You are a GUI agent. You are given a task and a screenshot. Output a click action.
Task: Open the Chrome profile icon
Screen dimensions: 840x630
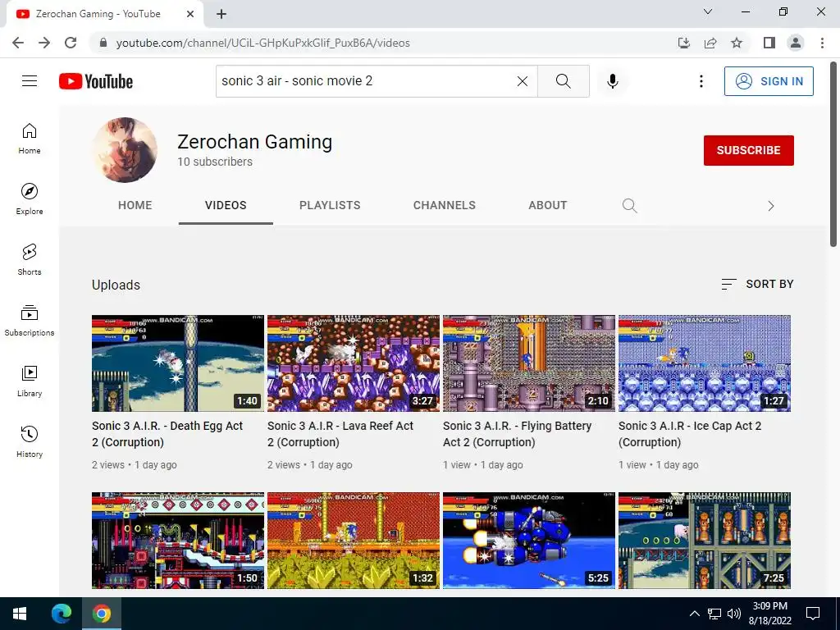click(x=796, y=43)
